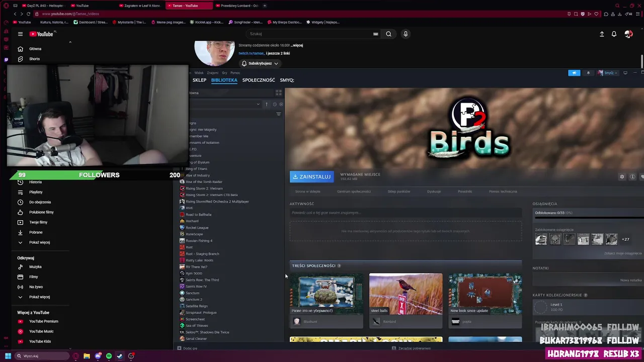The height and width of the screenshot is (362, 644).
Task: Select Rocket League in the game list
Action: pos(197,228)
